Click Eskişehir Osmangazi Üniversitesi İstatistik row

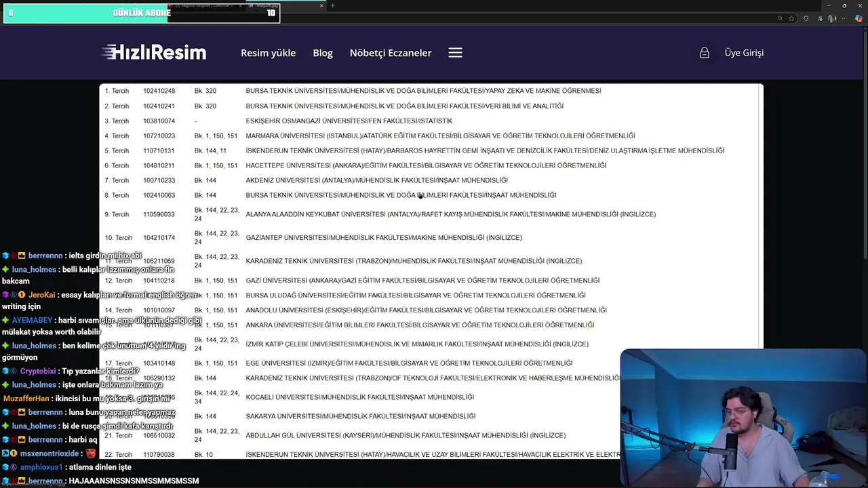(349, 121)
